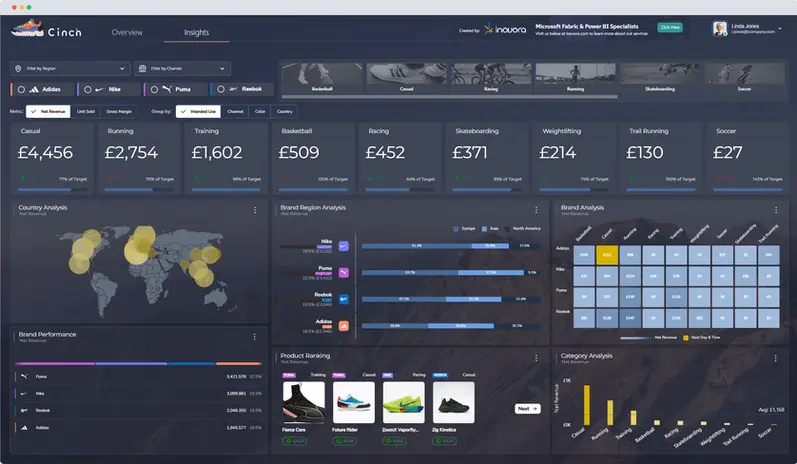Click the Casual bar in Category Analysis
The height and width of the screenshot is (464, 797).
tap(587, 405)
